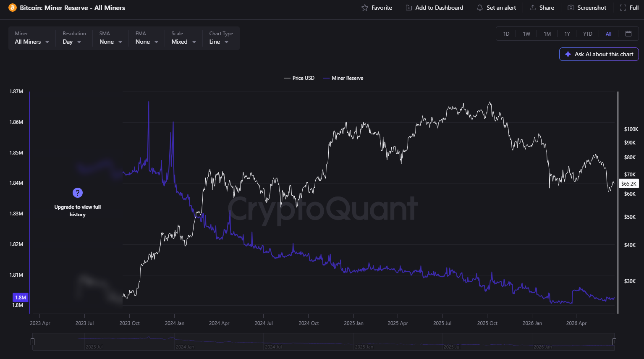Open the Scale Mixed dropdown

[x=184, y=38]
